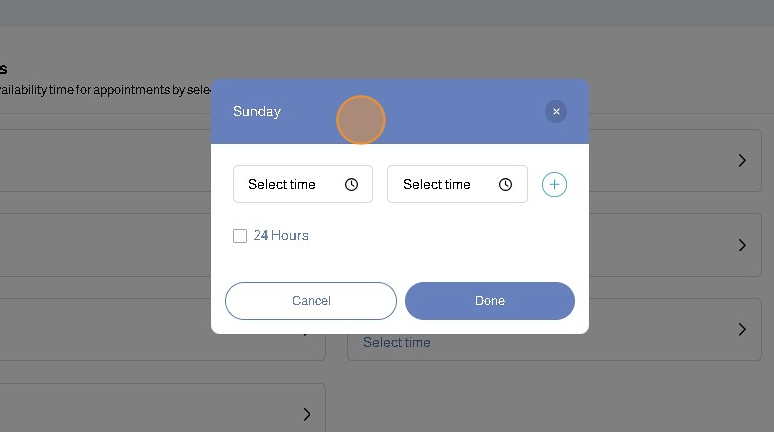Click the 24 Hours label text
774x432 pixels.
[x=281, y=236]
